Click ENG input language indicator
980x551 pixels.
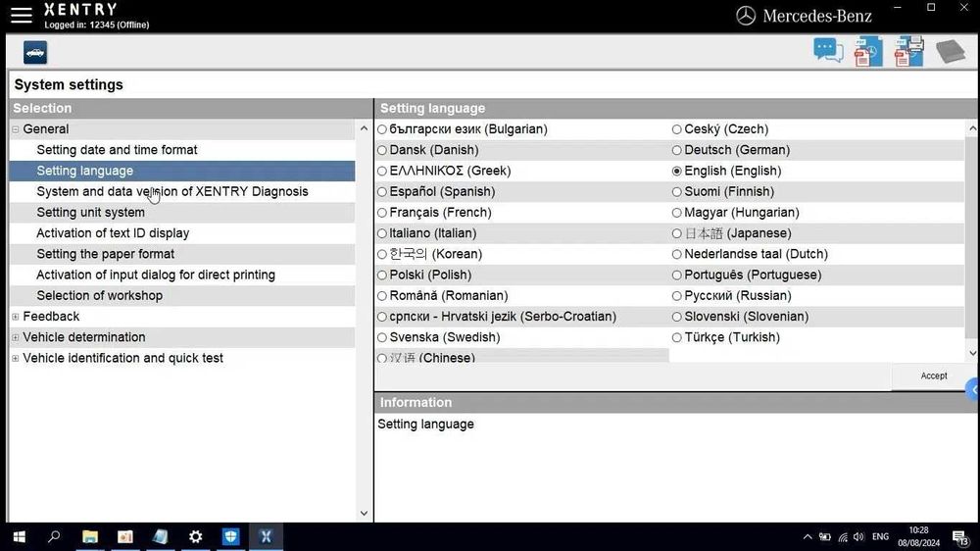pyautogui.click(x=880, y=536)
